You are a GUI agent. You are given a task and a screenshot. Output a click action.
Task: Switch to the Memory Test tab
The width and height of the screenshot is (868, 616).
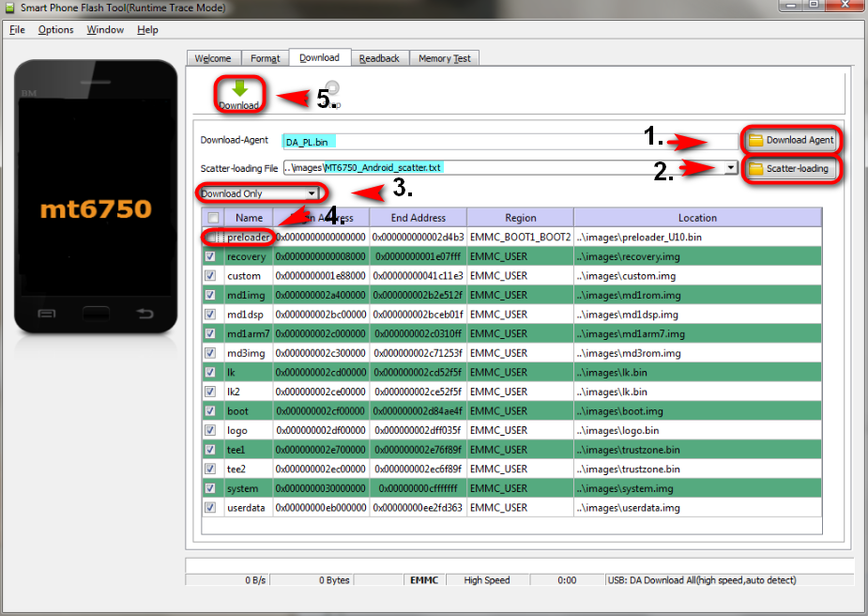[x=444, y=58]
